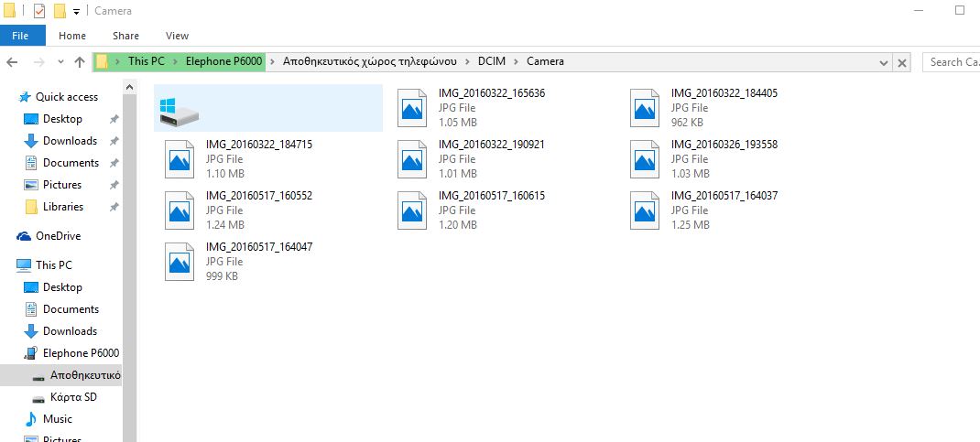Switch to the View ribbon tab
The width and height of the screenshot is (980, 442).
(177, 36)
